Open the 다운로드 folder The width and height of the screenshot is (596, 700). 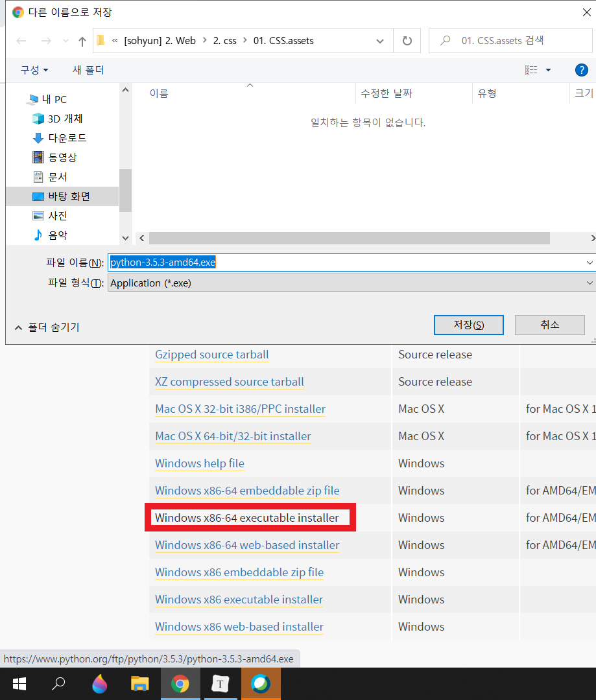(67, 138)
